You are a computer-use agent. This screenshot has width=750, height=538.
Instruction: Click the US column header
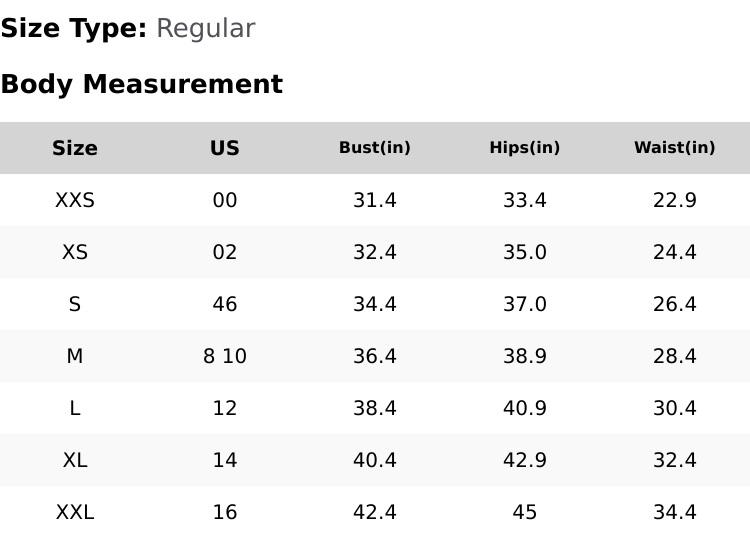tap(225, 148)
